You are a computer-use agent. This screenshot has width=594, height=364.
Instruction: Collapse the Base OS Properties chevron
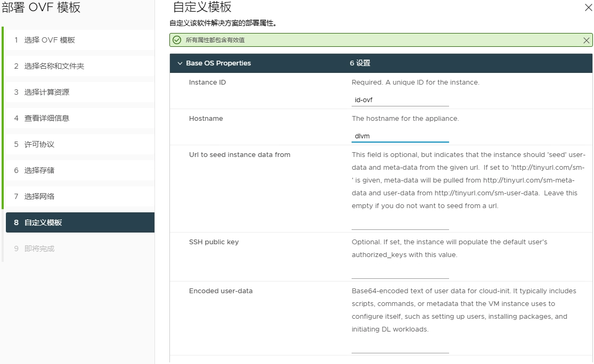pos(180,63)
